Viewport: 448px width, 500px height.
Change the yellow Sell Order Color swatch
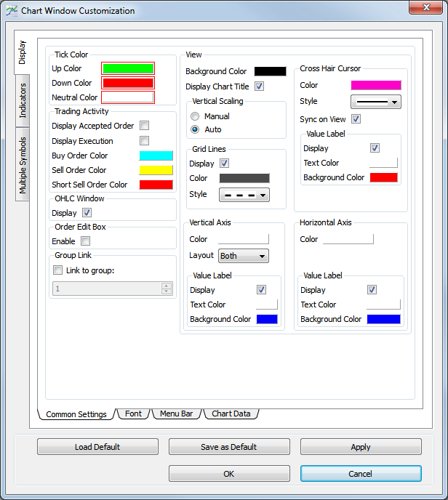click(156, 170)
